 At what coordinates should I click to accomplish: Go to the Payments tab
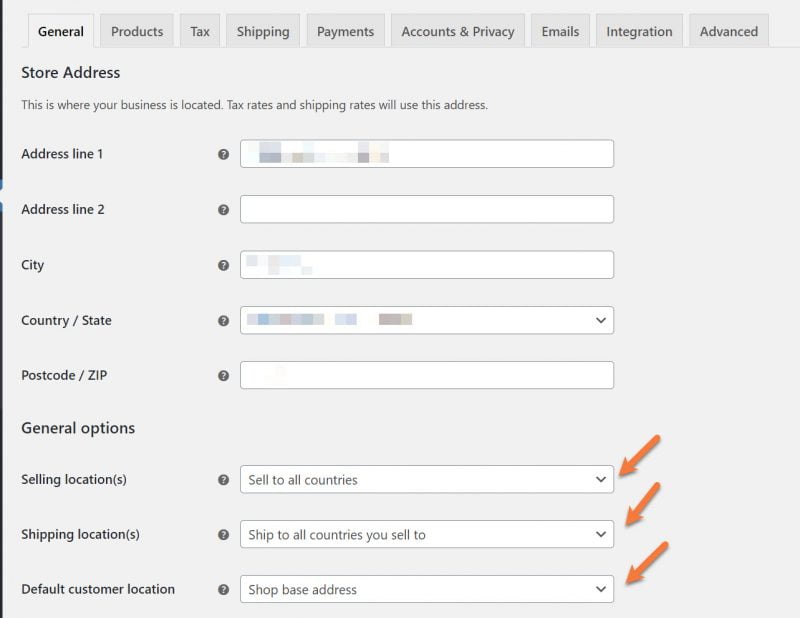344,31
